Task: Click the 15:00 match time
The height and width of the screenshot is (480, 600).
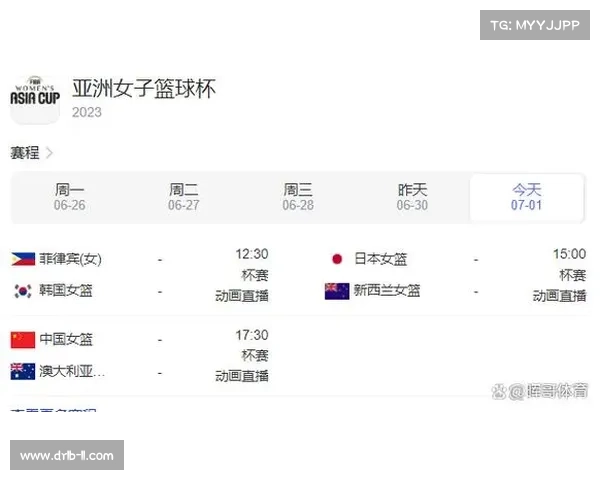Action: [569, 254]
